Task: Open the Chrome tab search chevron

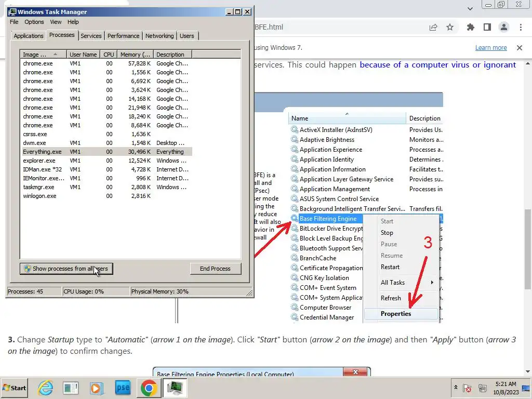Action: tap(470, 8)
